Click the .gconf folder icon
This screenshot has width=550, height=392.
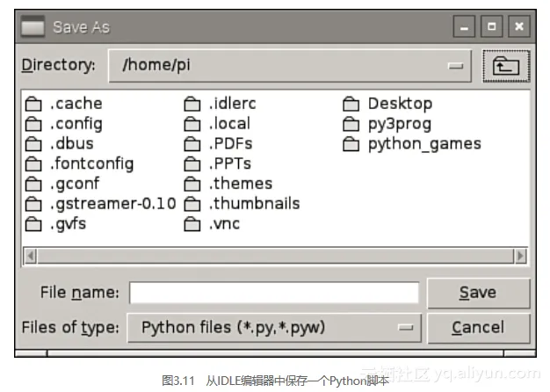coord(33,184)
